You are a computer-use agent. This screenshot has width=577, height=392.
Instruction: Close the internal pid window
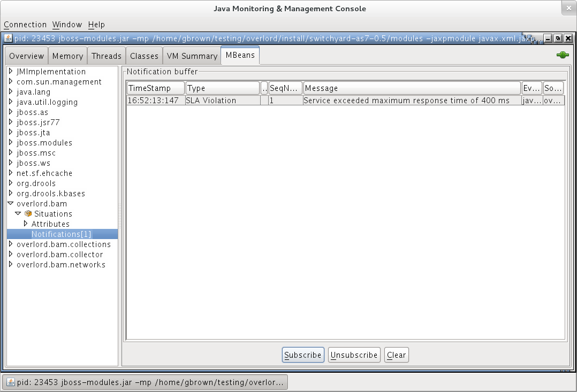click(568, 39)
